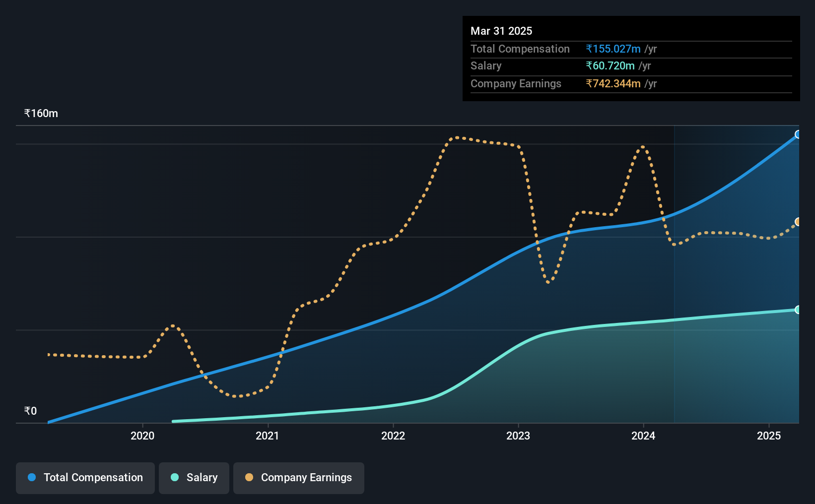Toggle the Total Compensation legend button
The width and height of the screenshot is (815, 504).
coord(85,478)
